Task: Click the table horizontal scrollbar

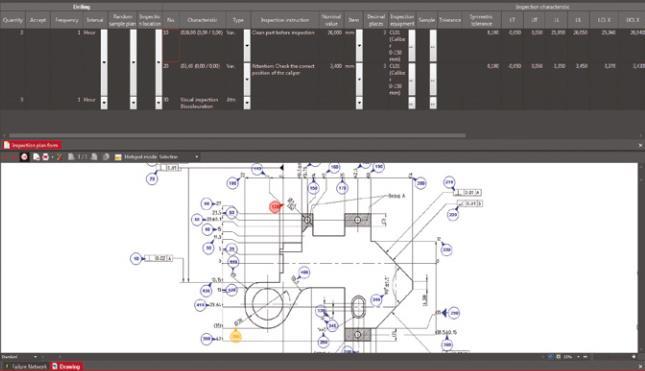Action: point(237,135)
